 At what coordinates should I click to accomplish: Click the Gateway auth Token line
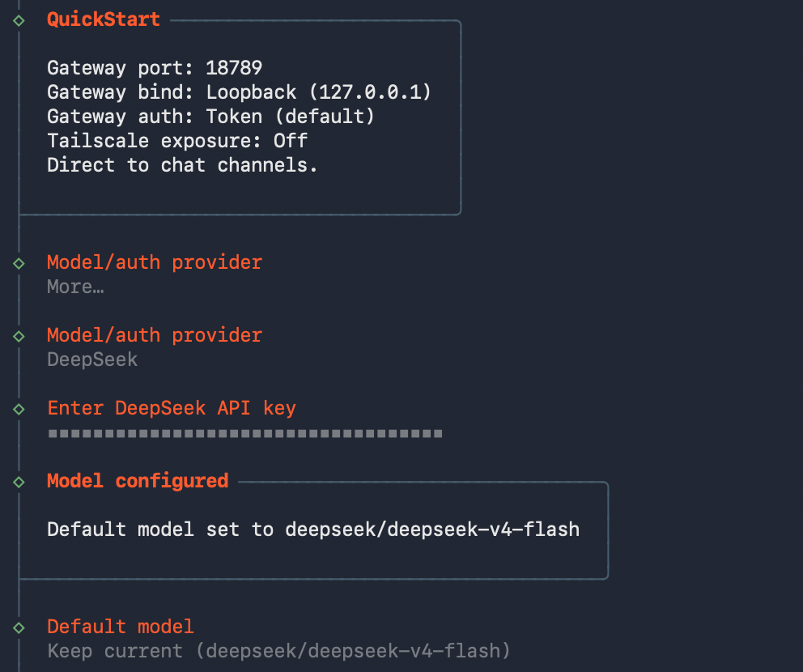tap(210, 117)
